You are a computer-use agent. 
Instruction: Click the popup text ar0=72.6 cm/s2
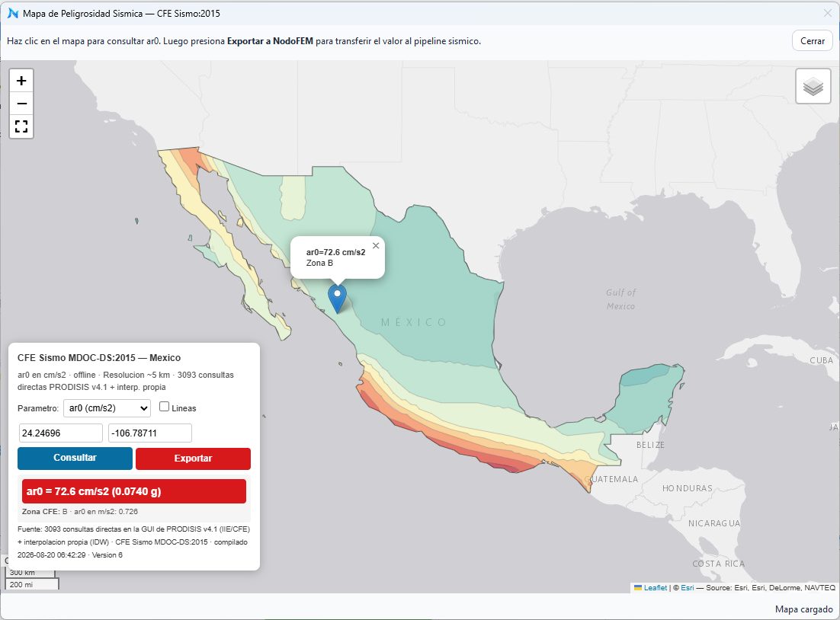point(336,252)
